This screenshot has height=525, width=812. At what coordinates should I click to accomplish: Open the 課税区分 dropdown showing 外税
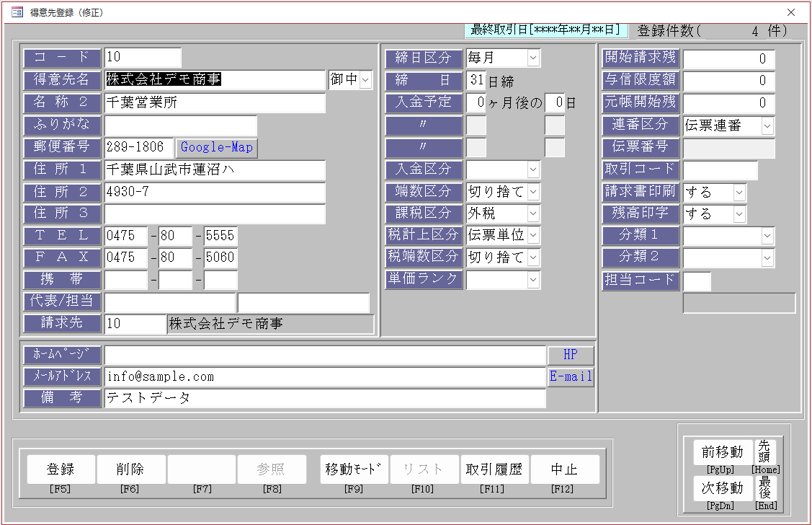pyautogui.click(x=533, y=213)
